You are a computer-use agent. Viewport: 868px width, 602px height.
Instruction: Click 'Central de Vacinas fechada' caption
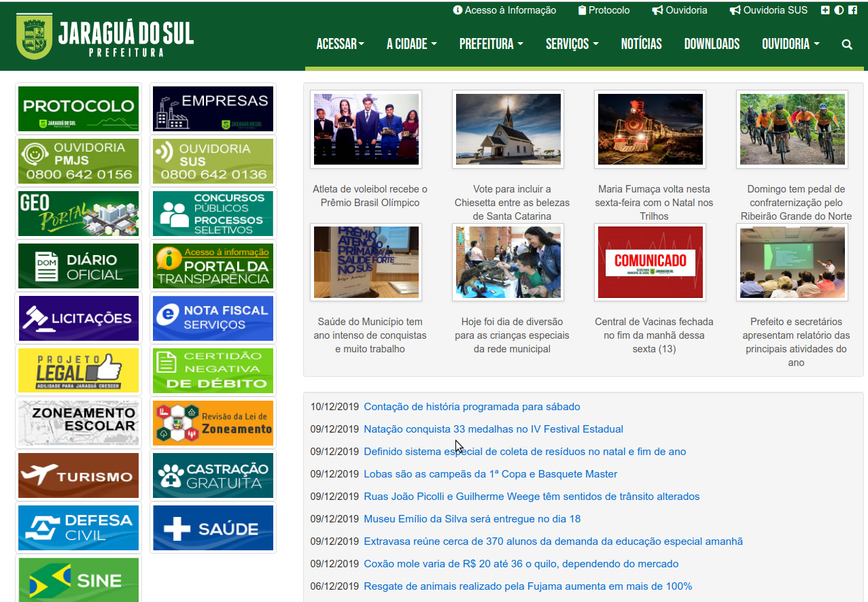(x=654, y=335)
